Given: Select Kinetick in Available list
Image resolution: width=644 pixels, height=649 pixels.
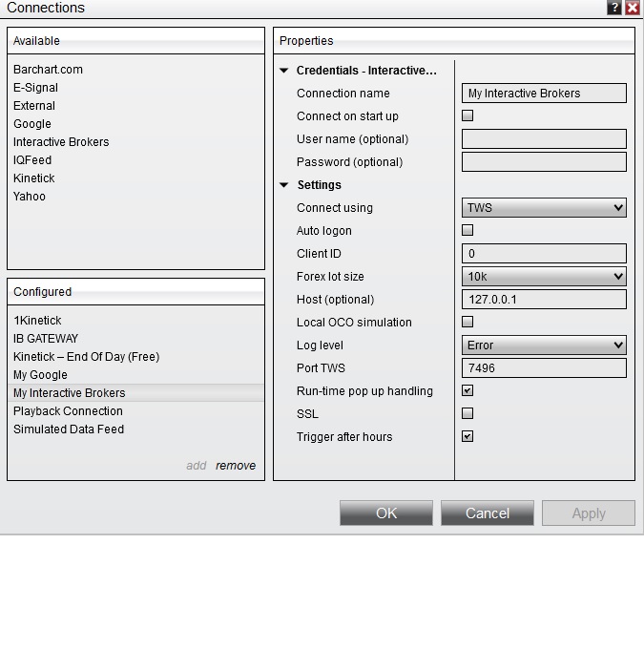Looking at the screenshot, I should tap(135, 178).
